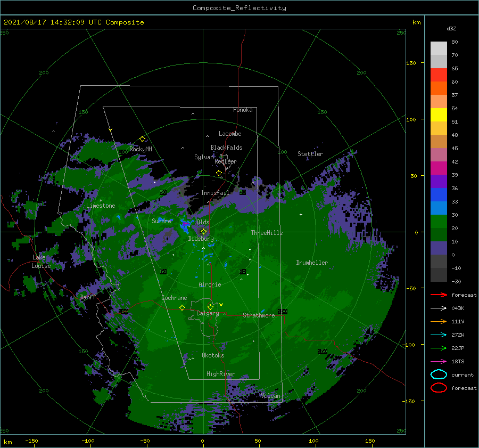Viewport: 479px width, 448px height.
Task: Click the Stettler city label
Action: [310, 154]
